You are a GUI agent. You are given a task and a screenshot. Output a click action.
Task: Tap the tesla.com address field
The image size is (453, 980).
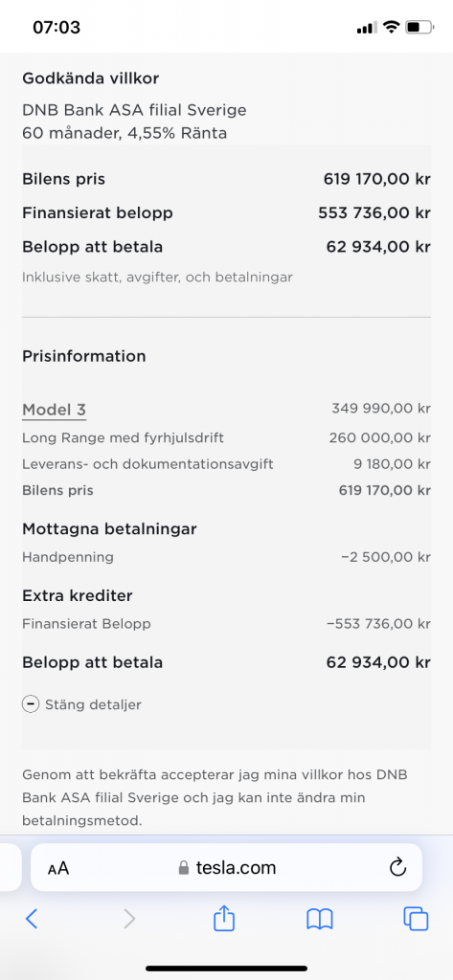pos(226,867)
